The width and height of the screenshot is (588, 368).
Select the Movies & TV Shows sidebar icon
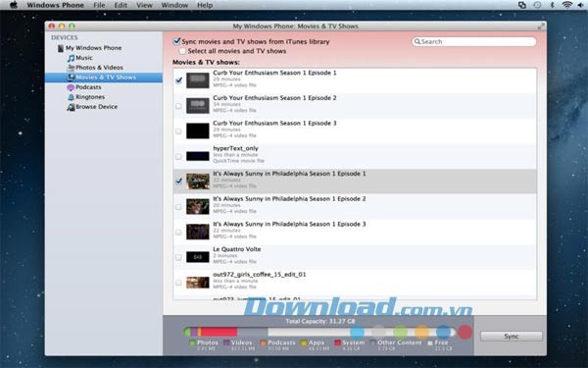point(71,78)
